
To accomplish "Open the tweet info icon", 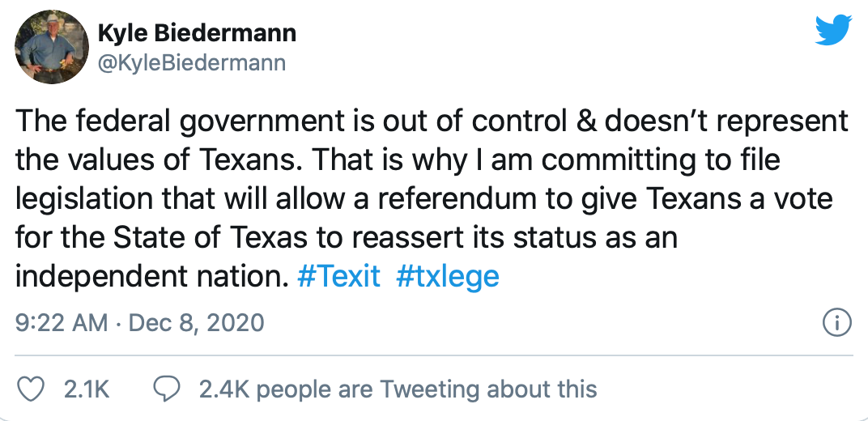I will [836, 324].
